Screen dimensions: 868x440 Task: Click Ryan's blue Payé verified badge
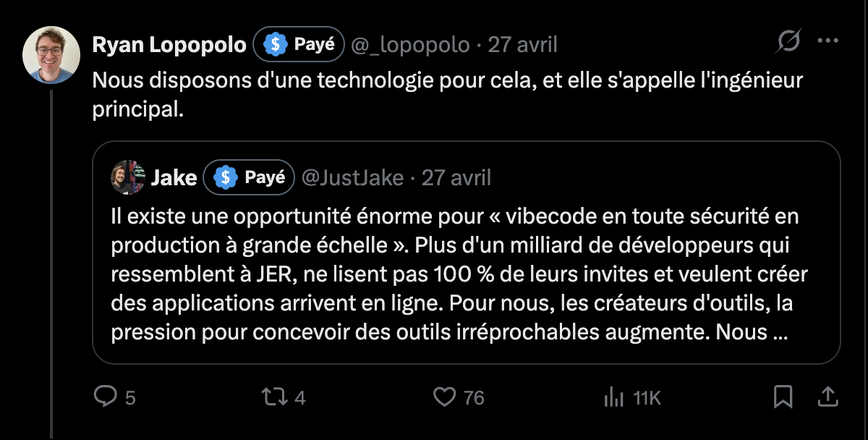tap(299, 45)
